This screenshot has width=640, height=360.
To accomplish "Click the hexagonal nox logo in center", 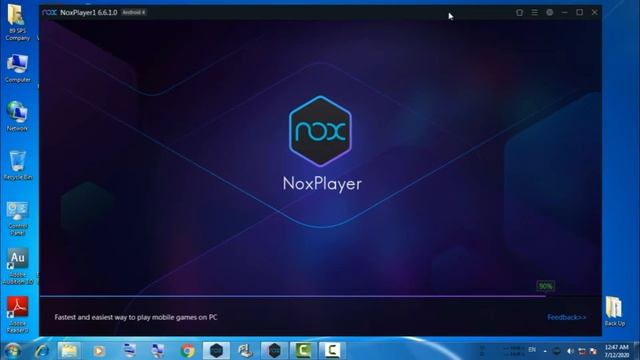I will [320, 131].
